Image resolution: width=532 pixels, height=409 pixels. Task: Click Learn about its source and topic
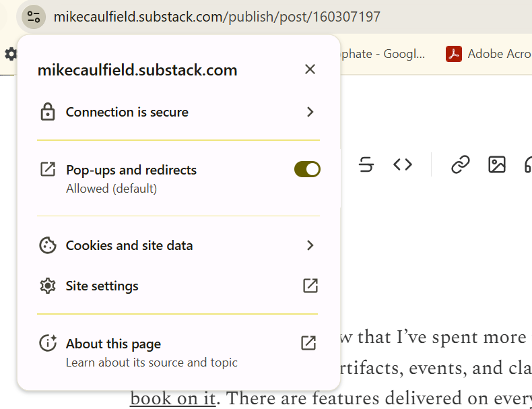(x=152, y=363)
